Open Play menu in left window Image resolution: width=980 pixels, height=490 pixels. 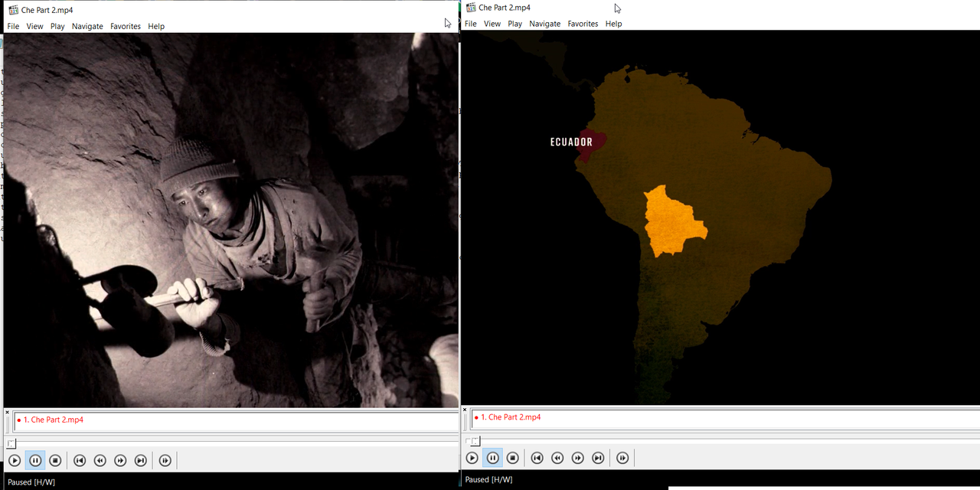[x=57, y=26]
